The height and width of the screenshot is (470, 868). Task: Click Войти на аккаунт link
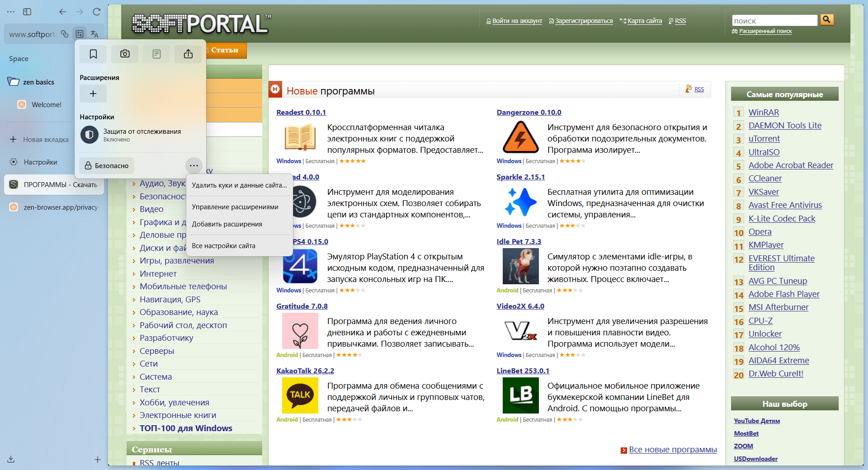517,21
